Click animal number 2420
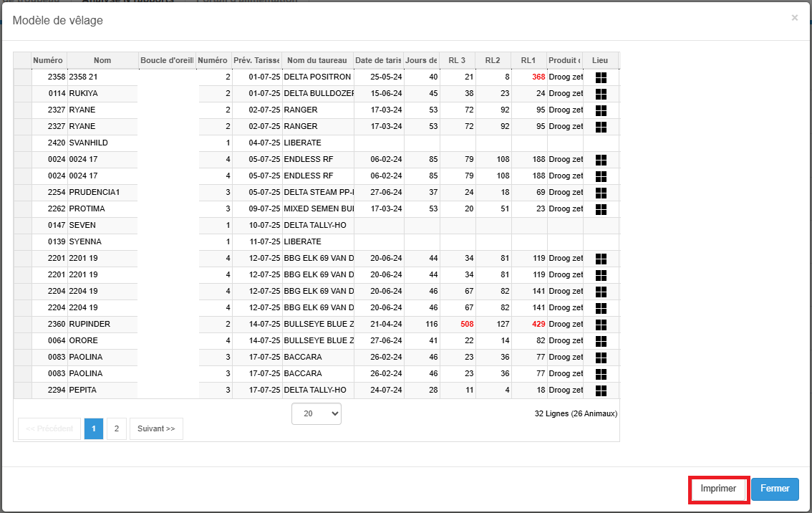The width and height of the screenshot is (812, 513). 57,143
